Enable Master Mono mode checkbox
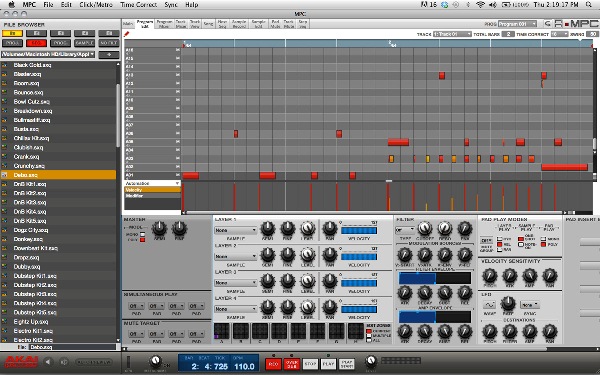This screenshot has width=600, height=375. (x=142, y=234)
